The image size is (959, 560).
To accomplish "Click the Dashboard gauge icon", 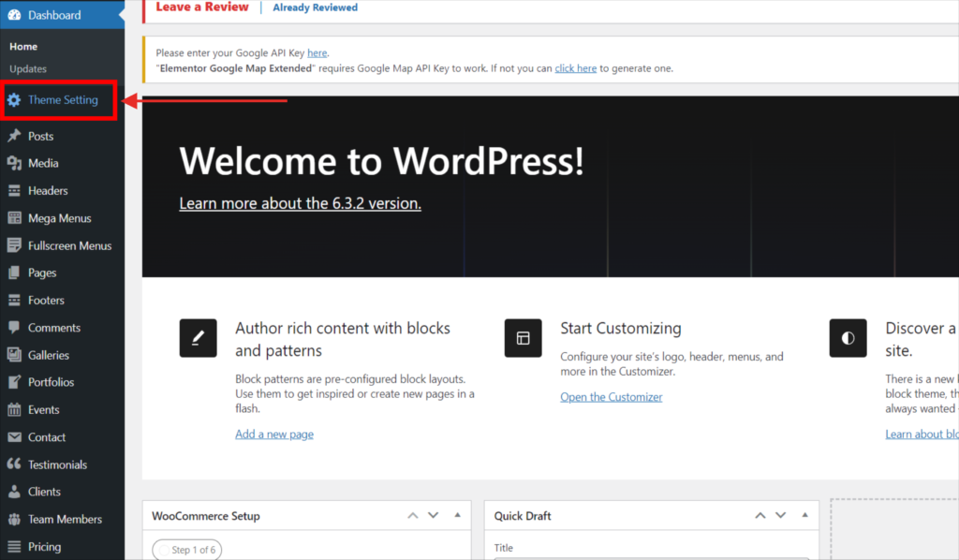I will pyautogui.click(x=14, y=16).
